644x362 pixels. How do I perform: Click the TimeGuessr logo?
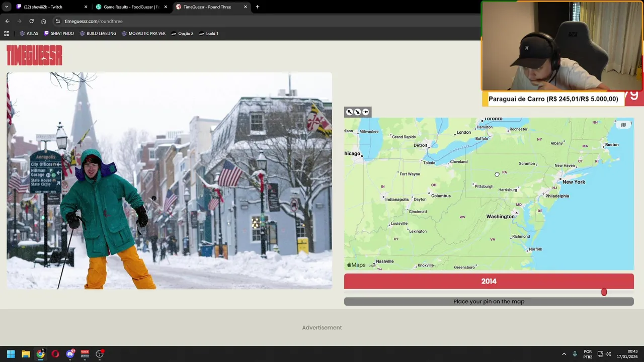34,55
